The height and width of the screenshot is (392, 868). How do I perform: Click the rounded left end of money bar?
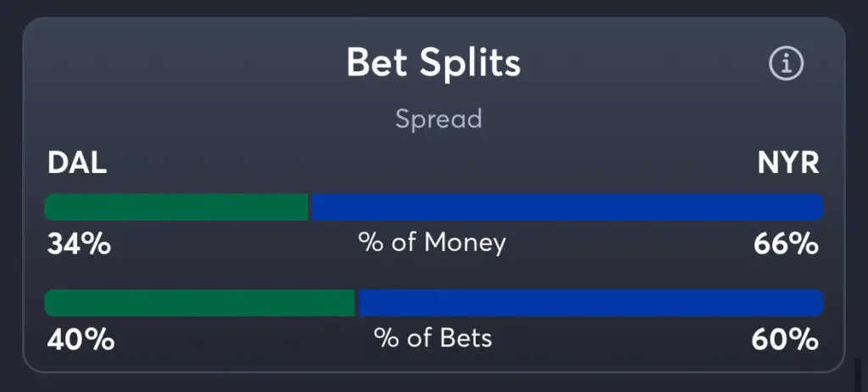(x=51, y=207)
